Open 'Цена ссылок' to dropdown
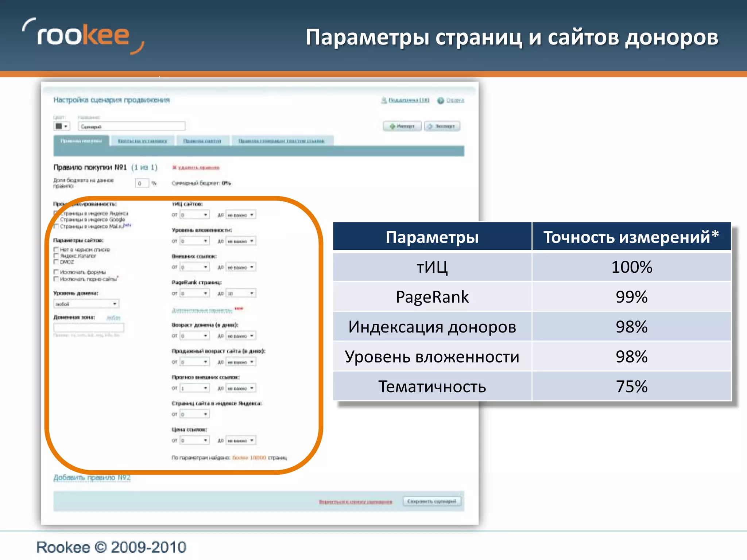The height and width of the screenshot is (560, 747). 241,440
